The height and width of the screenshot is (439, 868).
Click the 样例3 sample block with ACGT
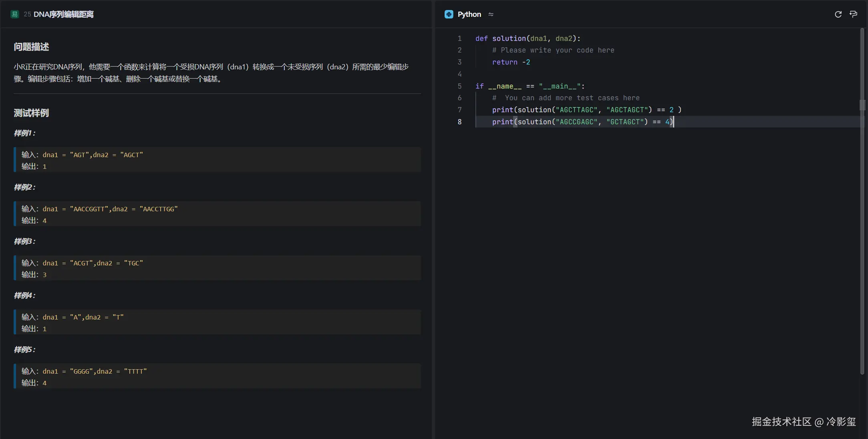click(217, 268)
